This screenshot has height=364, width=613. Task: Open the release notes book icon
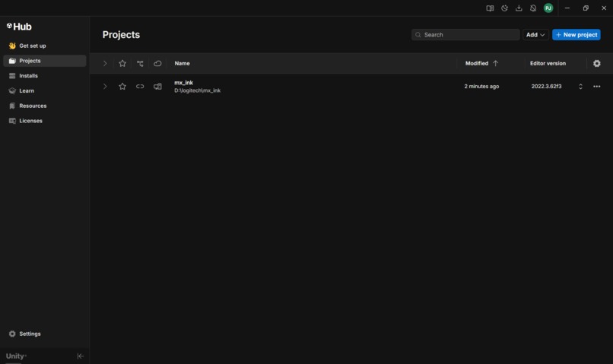490,8
